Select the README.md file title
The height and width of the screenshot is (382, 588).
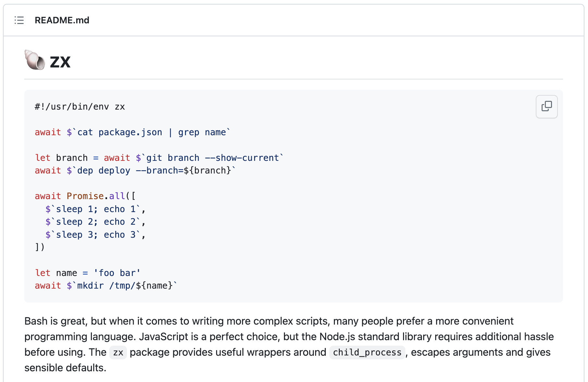62,20
